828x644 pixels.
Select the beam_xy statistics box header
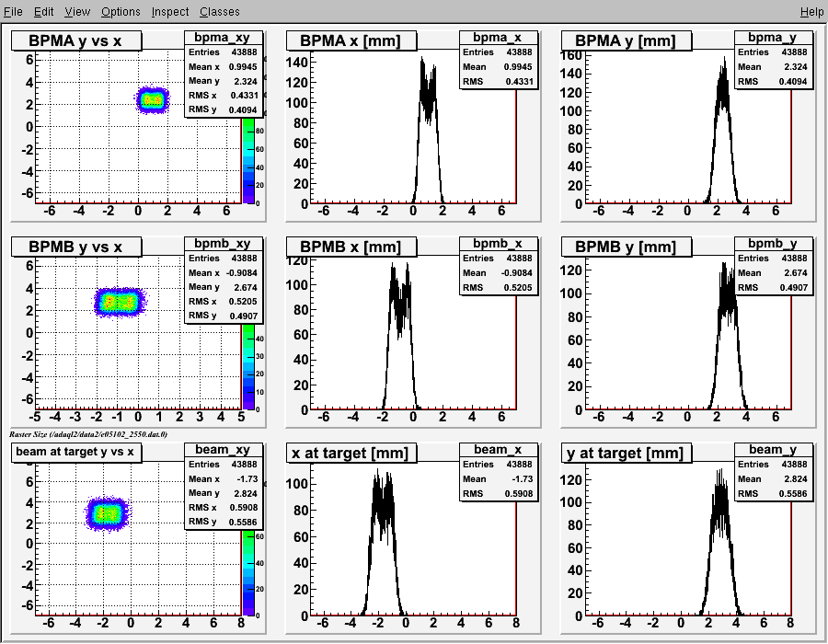[223, 449]
